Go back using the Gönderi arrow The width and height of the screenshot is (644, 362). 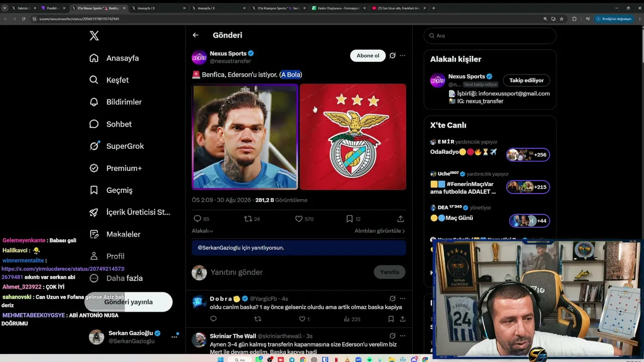(195, 35)
